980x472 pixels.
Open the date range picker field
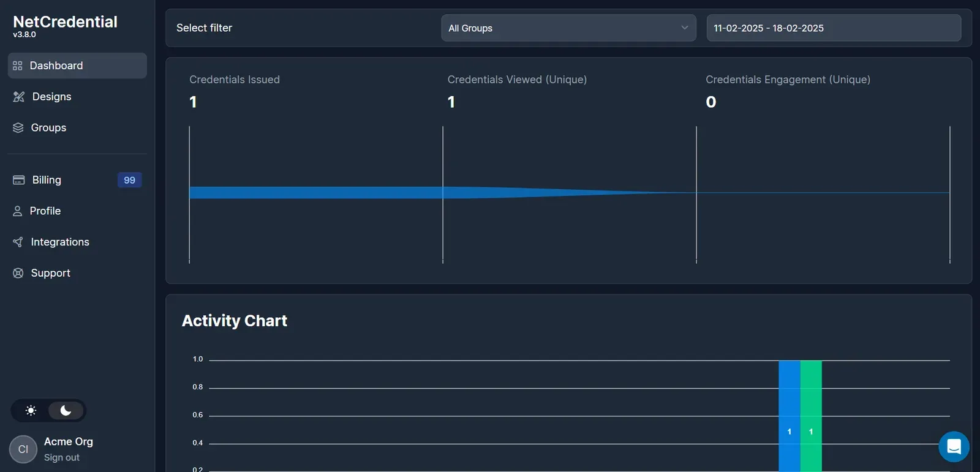point(834,28)
